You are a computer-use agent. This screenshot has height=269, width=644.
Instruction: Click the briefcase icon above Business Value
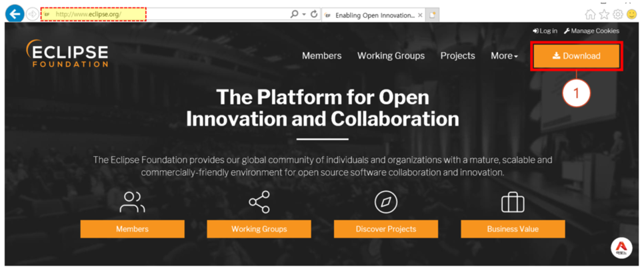coord(513,202)
